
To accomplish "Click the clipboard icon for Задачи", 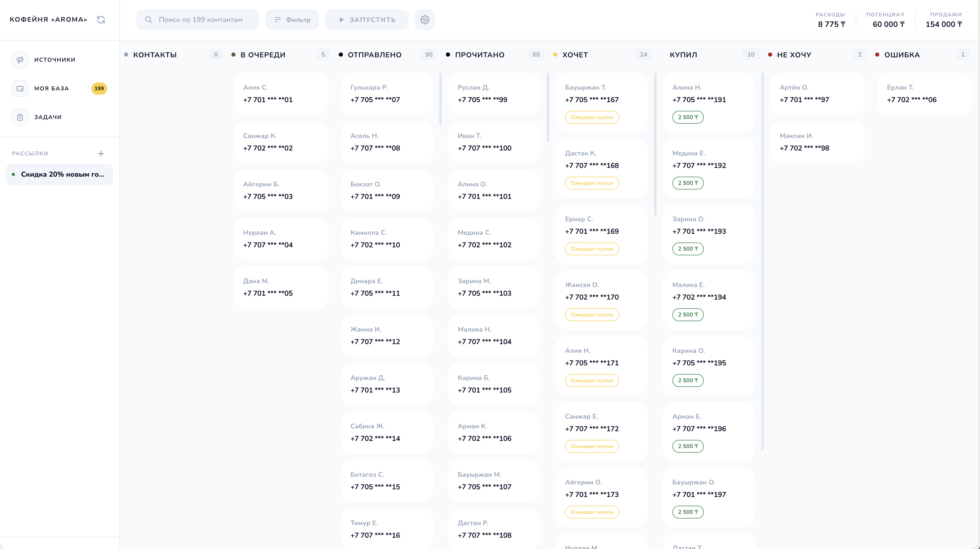I will (x=20, y=118).
